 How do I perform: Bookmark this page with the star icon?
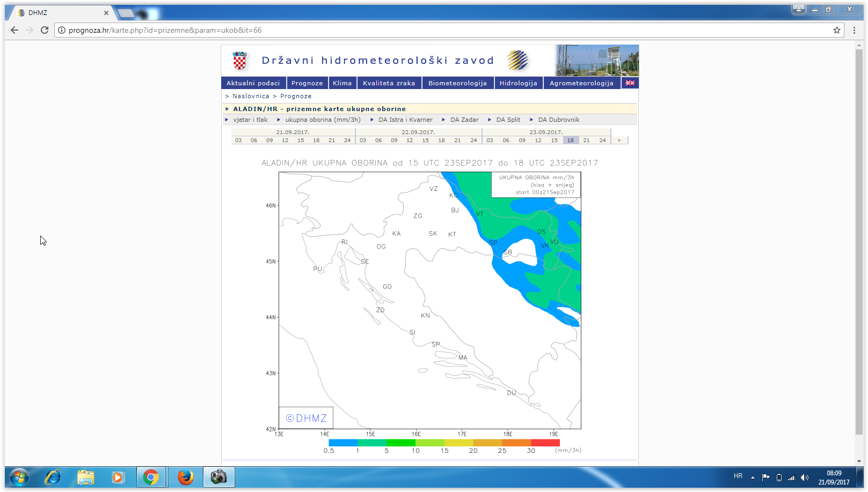(x=836, y=30)
